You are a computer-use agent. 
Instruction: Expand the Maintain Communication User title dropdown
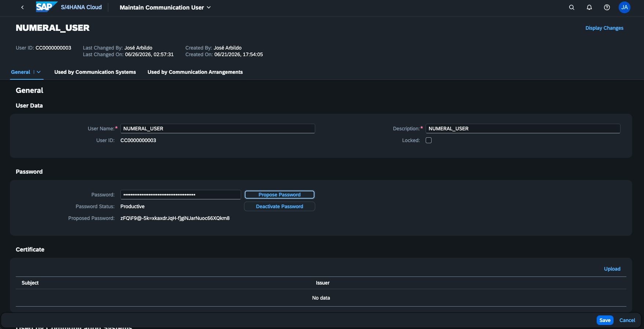pyautogui.click(x=209, y=7)
